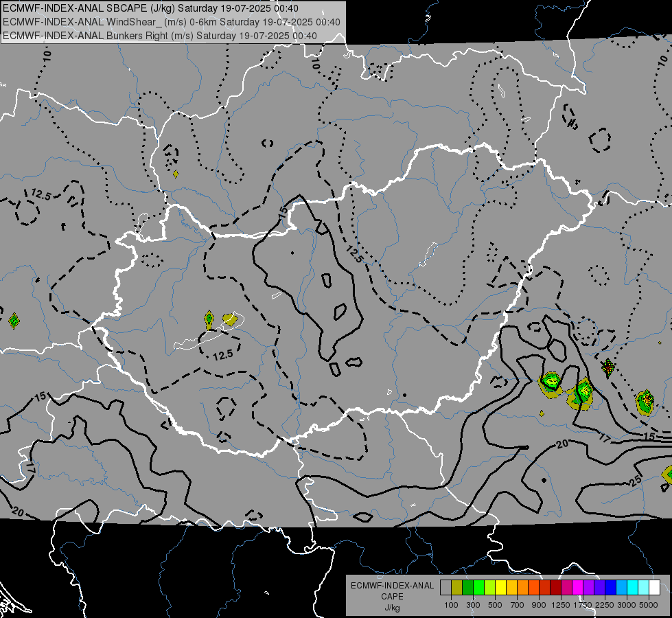Screen dimensions: 672x618
Task: Click the 100 legend tick label
Action: [x=451, y=605]
